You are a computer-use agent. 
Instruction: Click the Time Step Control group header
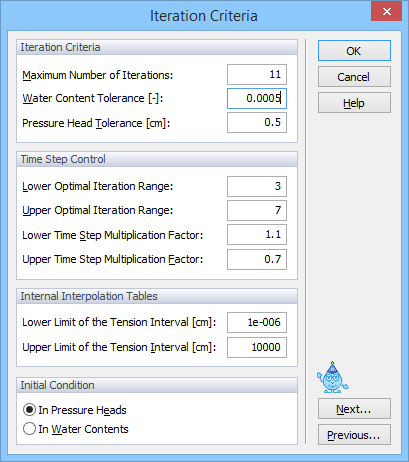coord(157,159)
